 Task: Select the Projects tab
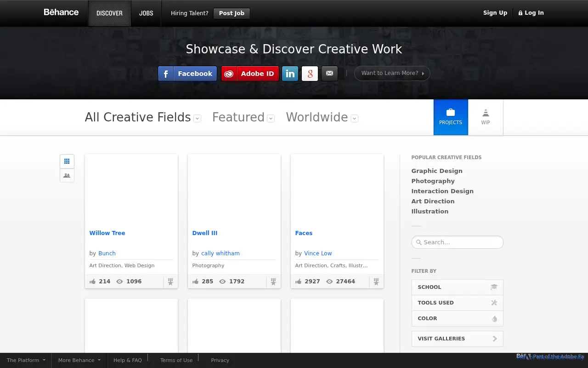point(451,117)
